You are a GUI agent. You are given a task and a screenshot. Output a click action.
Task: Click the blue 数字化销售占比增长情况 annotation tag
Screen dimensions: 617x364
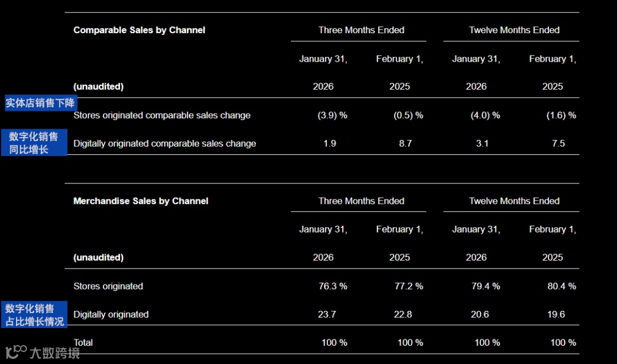pos(34,315)
